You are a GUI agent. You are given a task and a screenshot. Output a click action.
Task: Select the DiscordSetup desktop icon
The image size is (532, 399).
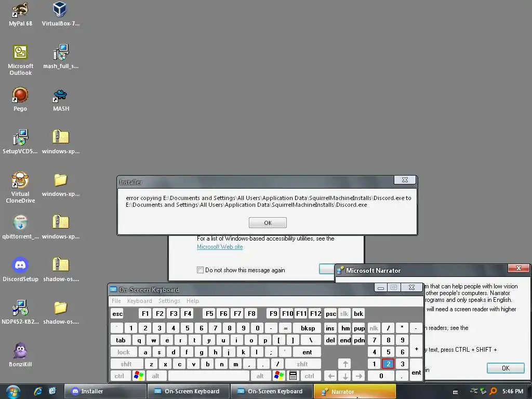pyautogui.click(x=20, y=270)
